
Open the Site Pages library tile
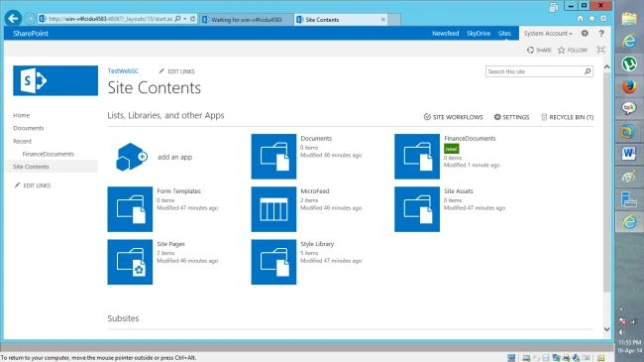point(130,262)
